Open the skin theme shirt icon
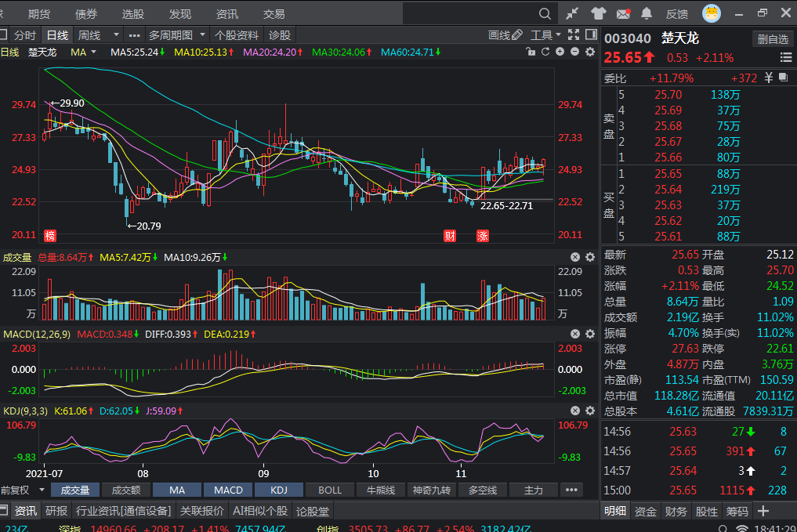Image resolution: width=797 pixels, height=532 pixels. tap(598, 13)
